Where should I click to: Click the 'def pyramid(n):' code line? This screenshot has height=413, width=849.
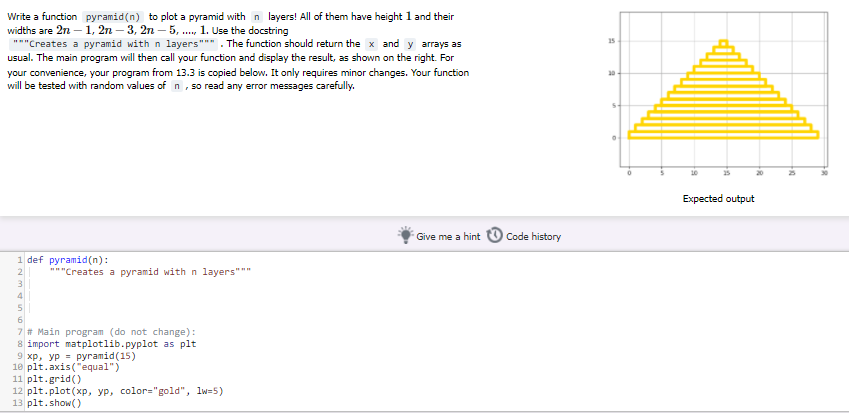[68, 259]
